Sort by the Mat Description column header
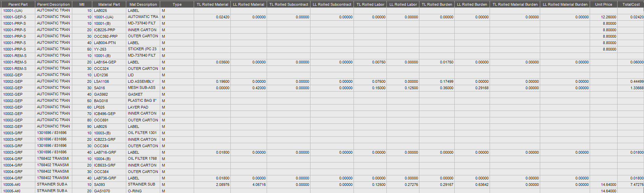This screenshot has width=644, height=193. coord(143,4)
